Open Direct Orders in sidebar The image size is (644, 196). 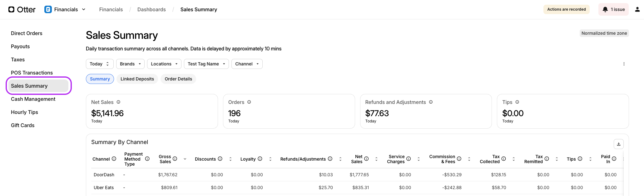click(x=27, y=33)
